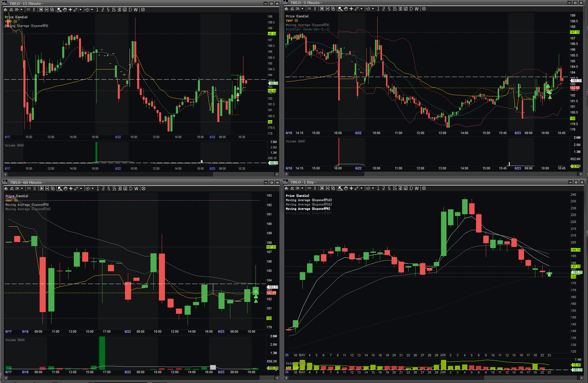Toggle horizontal lines in 15 Minute chart toolbar

point(28,10)
